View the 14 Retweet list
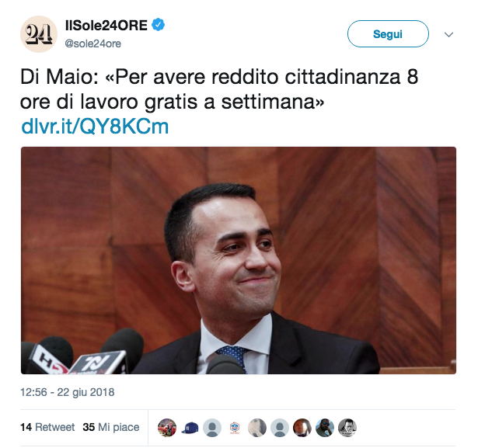Image resolution: width=478 pixels, height=448 pixels. (x=47, y=427)
